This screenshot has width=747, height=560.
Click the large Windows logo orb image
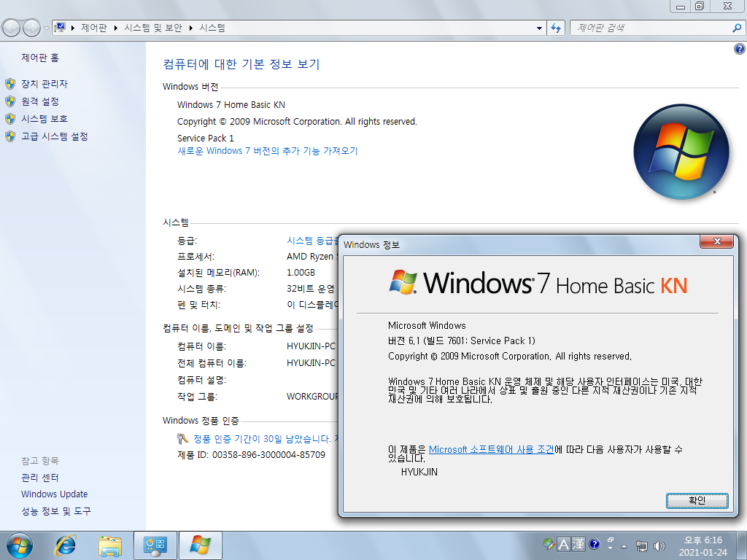point(681,152)
